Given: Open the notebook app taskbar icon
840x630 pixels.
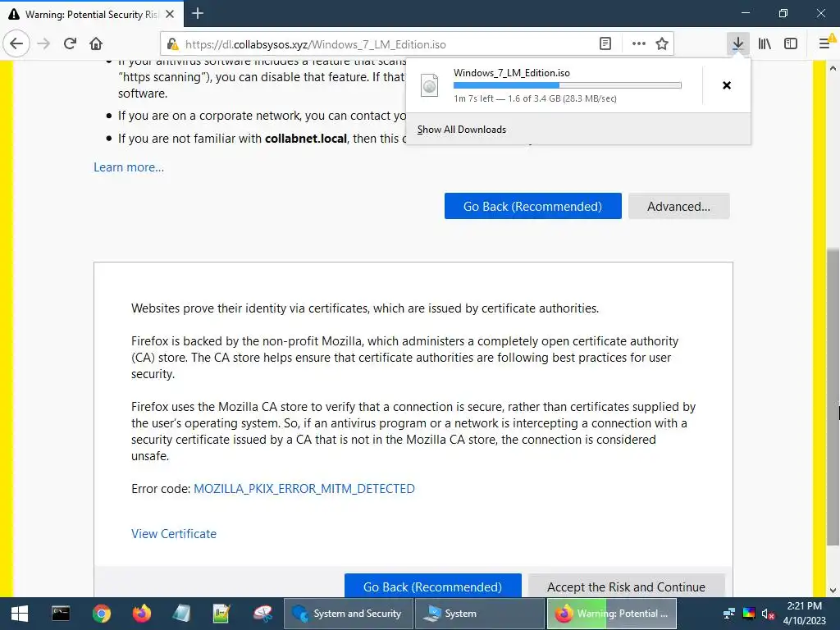Looking at the screenshot, I should click(181, 614).
